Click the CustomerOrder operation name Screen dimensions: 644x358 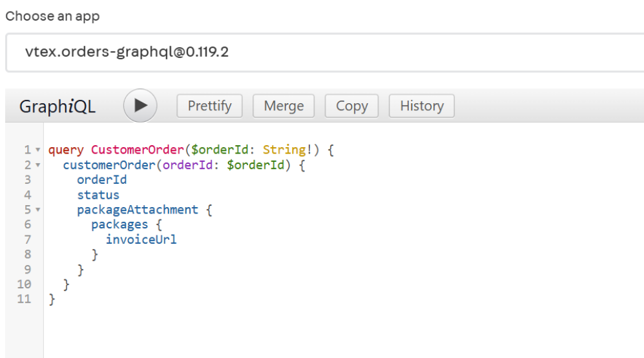click(x=138, y=150)
